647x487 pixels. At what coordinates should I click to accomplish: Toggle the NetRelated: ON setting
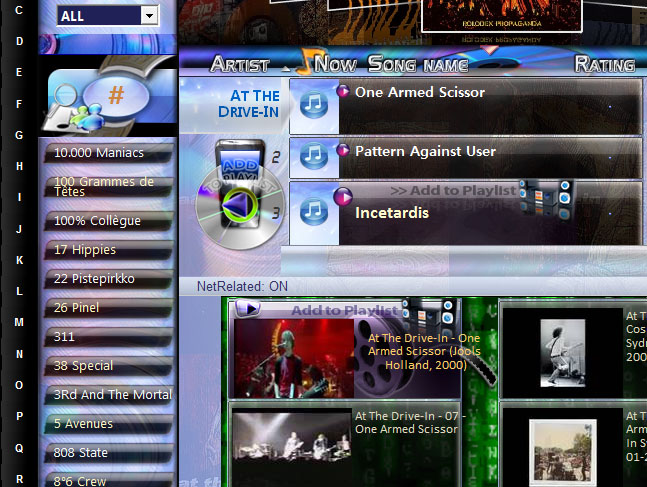pyautogui.click(x=242, y=286)
